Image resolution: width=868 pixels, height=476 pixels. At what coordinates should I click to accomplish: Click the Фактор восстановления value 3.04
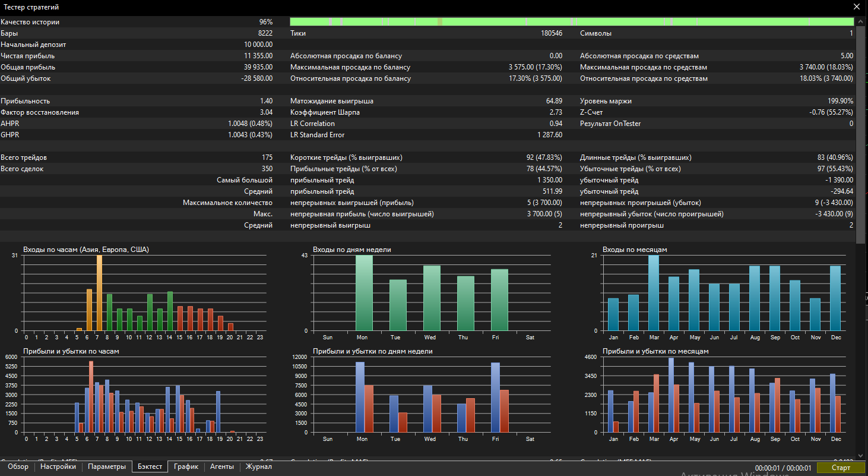pos(266,112)
